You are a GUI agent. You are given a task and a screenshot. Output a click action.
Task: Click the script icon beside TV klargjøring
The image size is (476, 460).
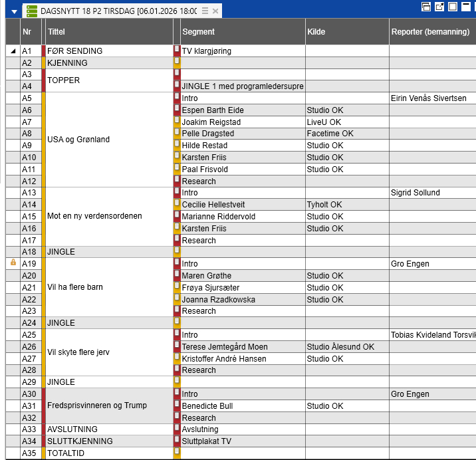pyautogui.click(x=177, y=51)
